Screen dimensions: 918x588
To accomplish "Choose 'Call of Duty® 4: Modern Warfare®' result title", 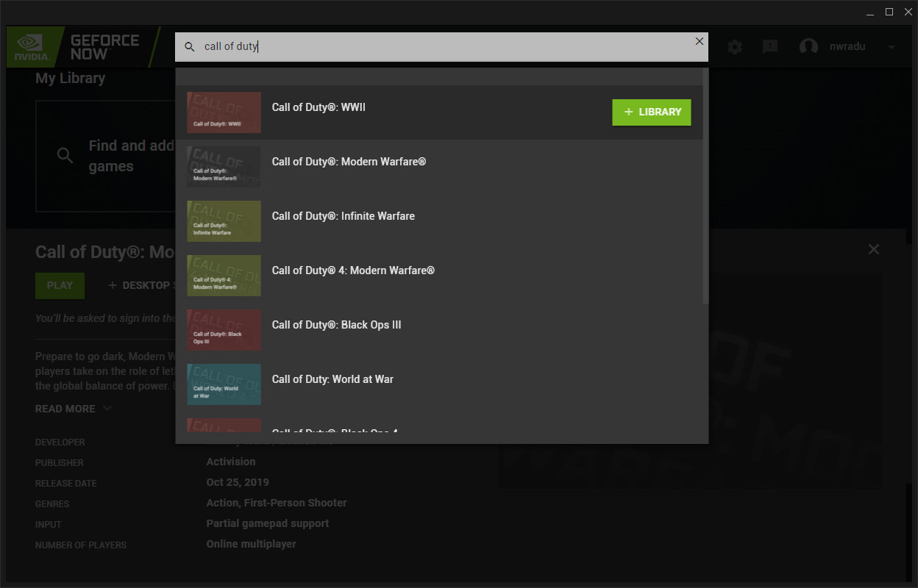I will pyautogui.click(x=353, y=270).
